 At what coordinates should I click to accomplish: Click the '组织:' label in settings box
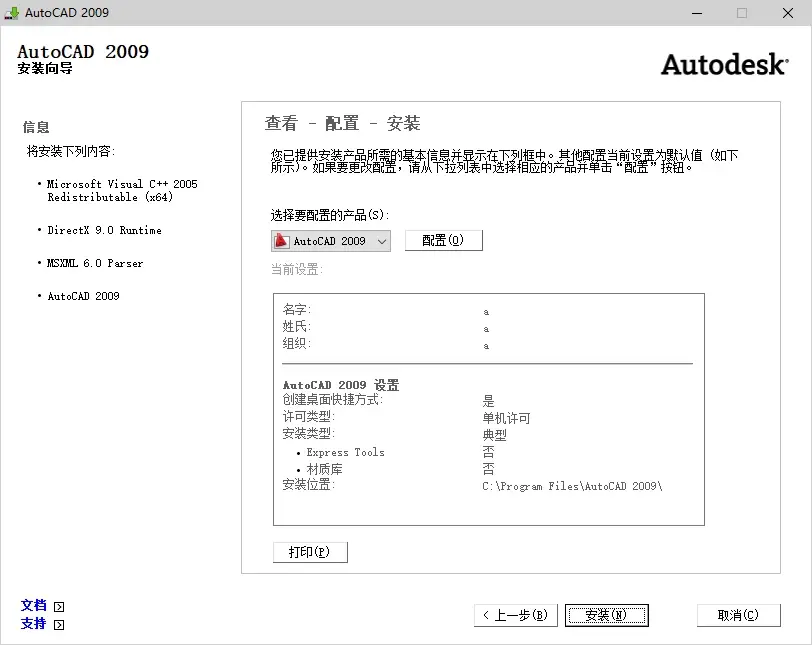[x=297, y=343]
